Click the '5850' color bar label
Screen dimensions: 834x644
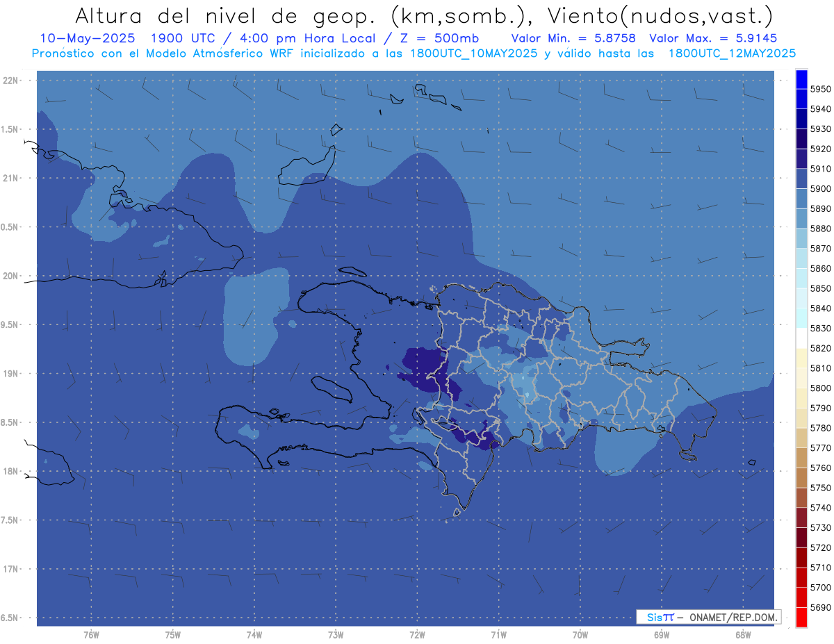820,288
